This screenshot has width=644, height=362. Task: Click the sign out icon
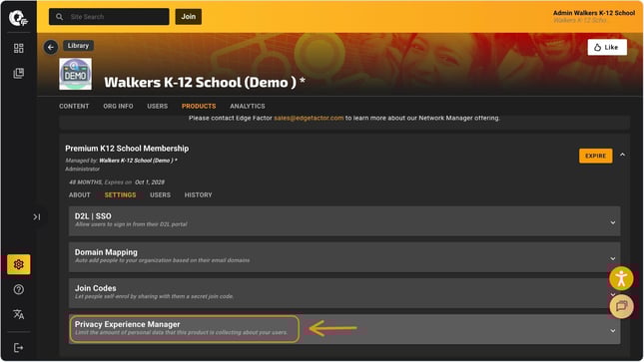click(x=19, y=348)
